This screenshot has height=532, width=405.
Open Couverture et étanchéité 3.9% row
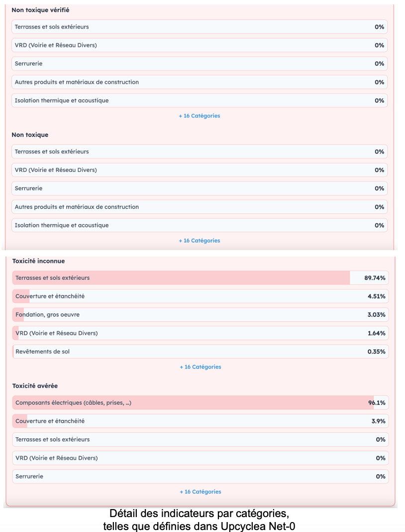[201, 421]
